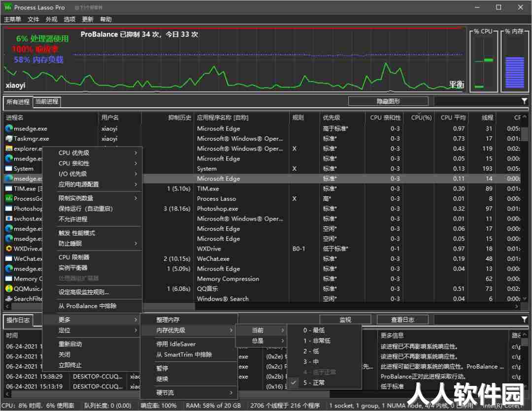Click the QQMusic process icon
The height and width of the screenshot is (411, 532).
click(x=9, y=288)
